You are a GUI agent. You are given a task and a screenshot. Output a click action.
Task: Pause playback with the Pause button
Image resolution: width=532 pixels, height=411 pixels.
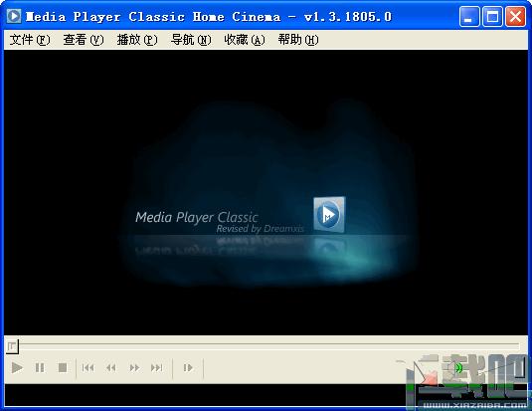[40, 367]
